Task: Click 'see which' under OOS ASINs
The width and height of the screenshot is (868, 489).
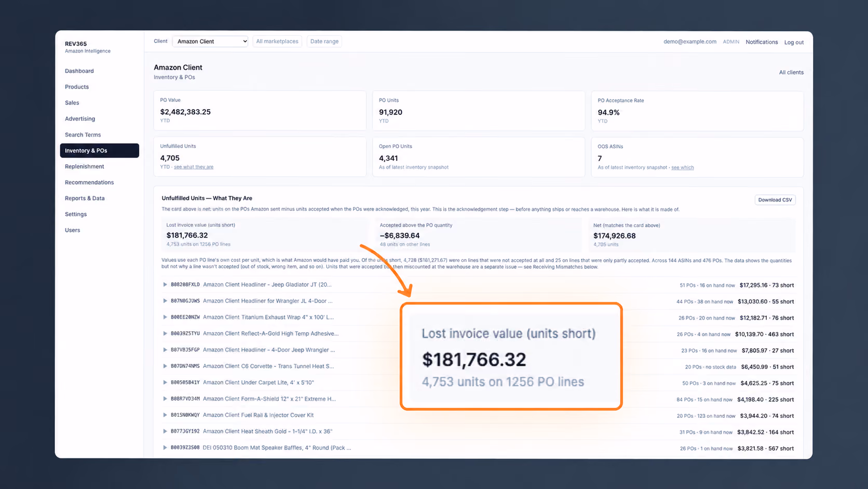Action: tap(683, 167)
